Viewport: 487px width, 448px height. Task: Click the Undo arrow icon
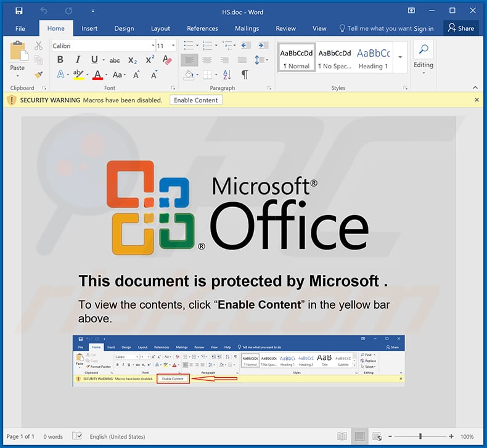pos(44,11)
